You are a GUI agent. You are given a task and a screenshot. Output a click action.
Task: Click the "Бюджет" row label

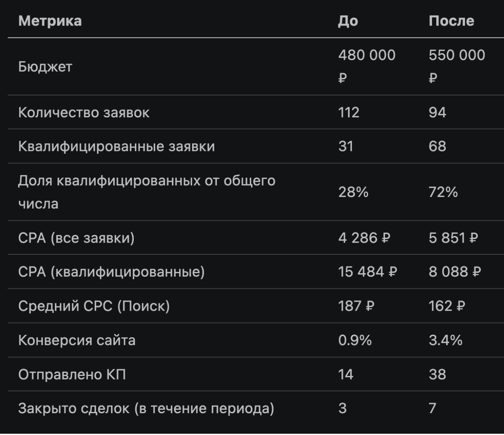pyautogui.click(x=45, y=67)
